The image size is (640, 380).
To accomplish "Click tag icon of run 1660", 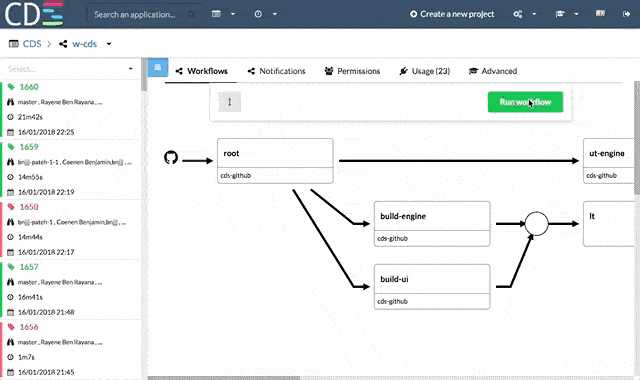I will coord(11,87).
